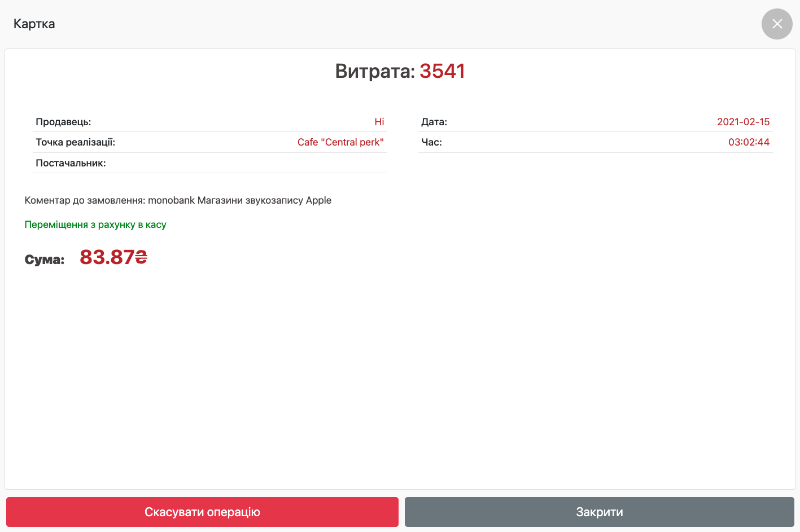Close the card dialog with X icon

(x=777, y=24)
